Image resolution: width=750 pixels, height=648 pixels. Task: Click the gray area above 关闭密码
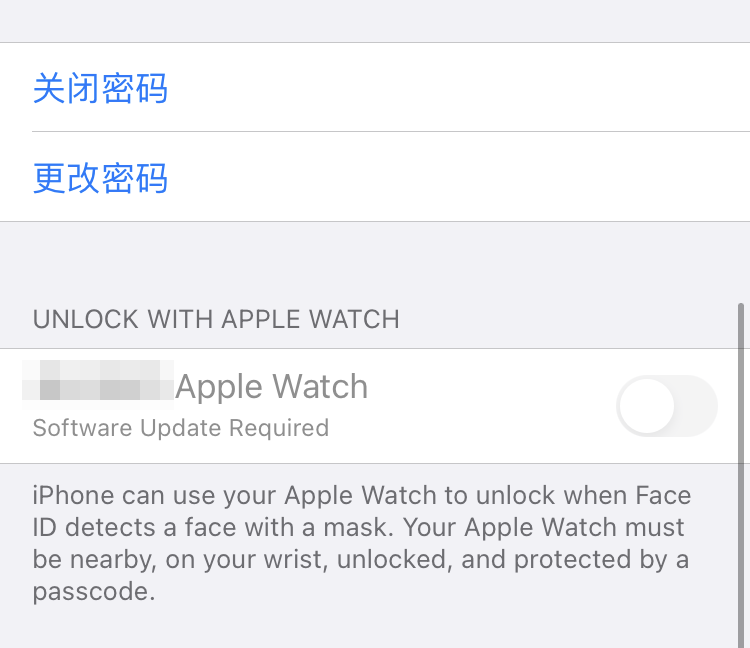pyautogui.click(x=375, y=21)
